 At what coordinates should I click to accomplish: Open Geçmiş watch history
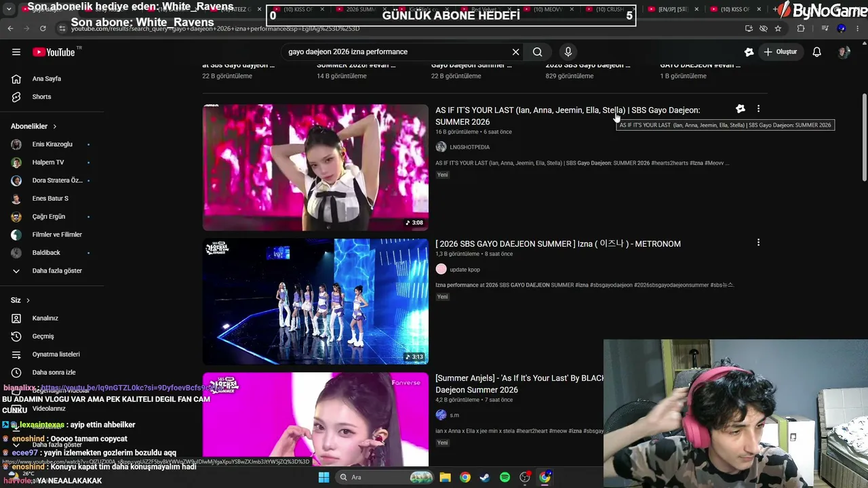52,336
